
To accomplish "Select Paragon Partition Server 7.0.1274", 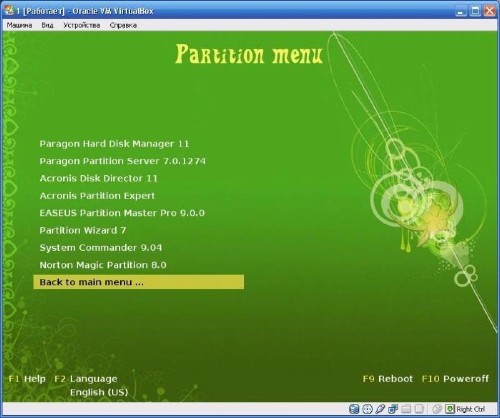I will (x=122, y=161).
